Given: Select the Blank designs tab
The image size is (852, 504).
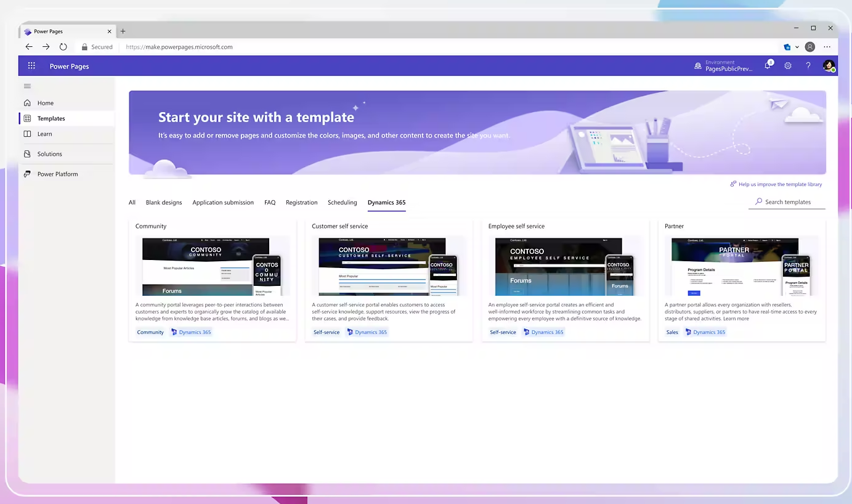Looking at the screenshot, I should 164,202.
